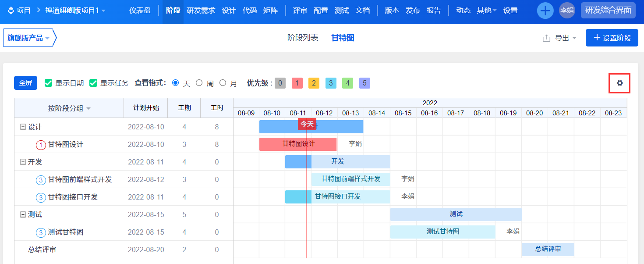Screen dimensions: 644x264
Task: Open the 研发需求 menu item
Action: point(201,11)
